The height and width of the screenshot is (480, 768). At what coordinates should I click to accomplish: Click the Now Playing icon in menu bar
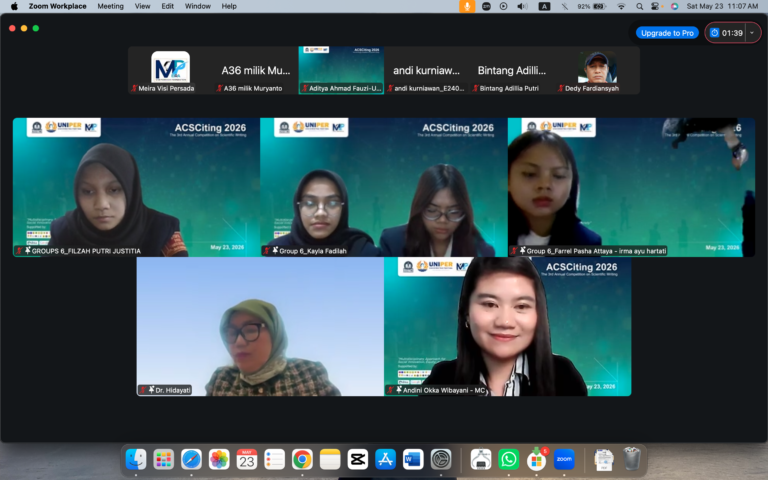point(504,6)
